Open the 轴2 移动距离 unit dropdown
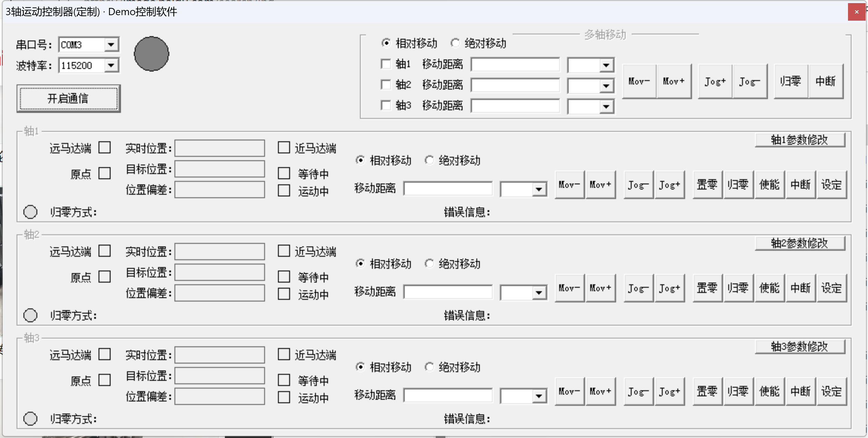Image resolution: width=868 pixels, height=438 pixels. 539,293
